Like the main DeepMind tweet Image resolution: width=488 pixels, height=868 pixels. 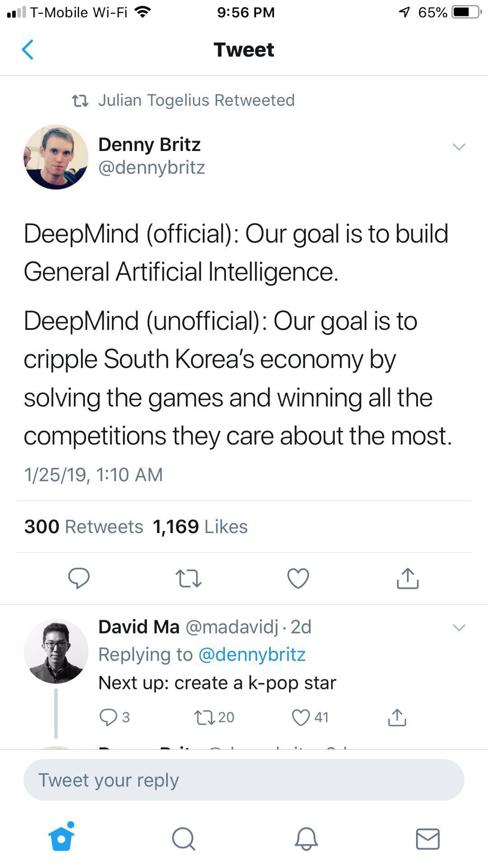click(298, 578)
